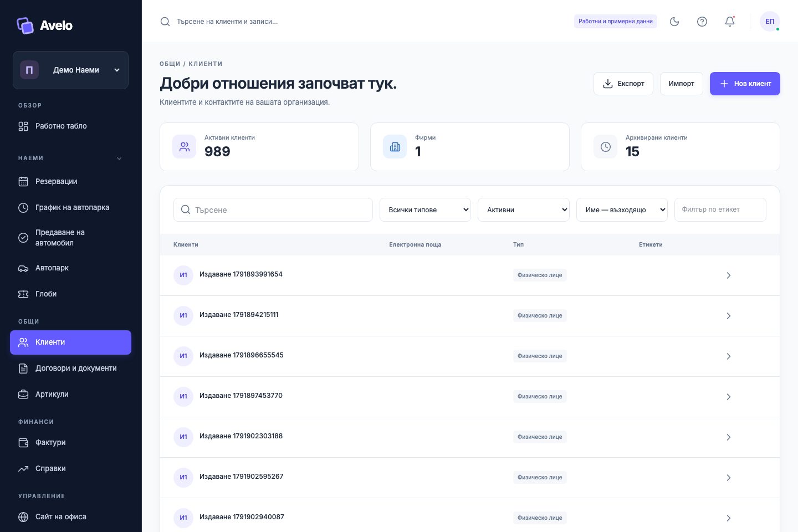Click the Артикули briefcase icon
The image size is (798, 532).
(23, 395)
